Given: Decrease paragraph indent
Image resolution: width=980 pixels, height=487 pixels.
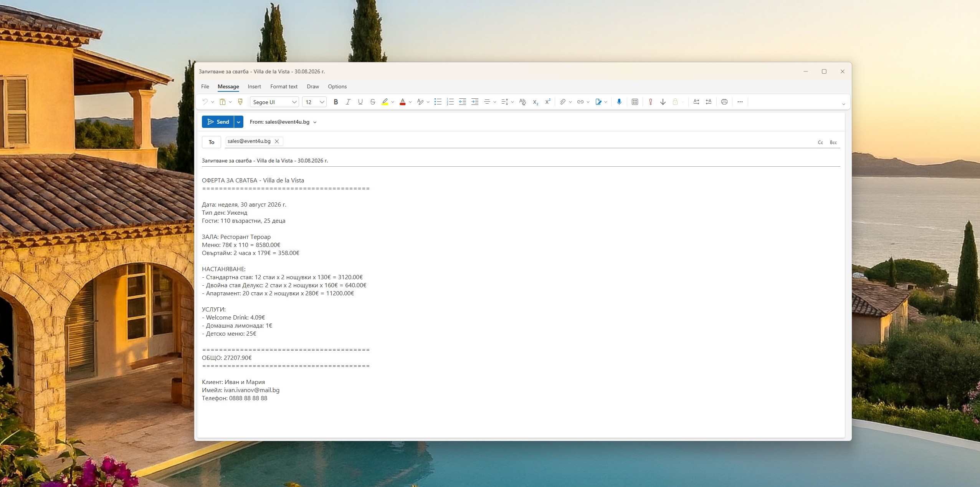Looking at the screenshot, I should 463,102.
